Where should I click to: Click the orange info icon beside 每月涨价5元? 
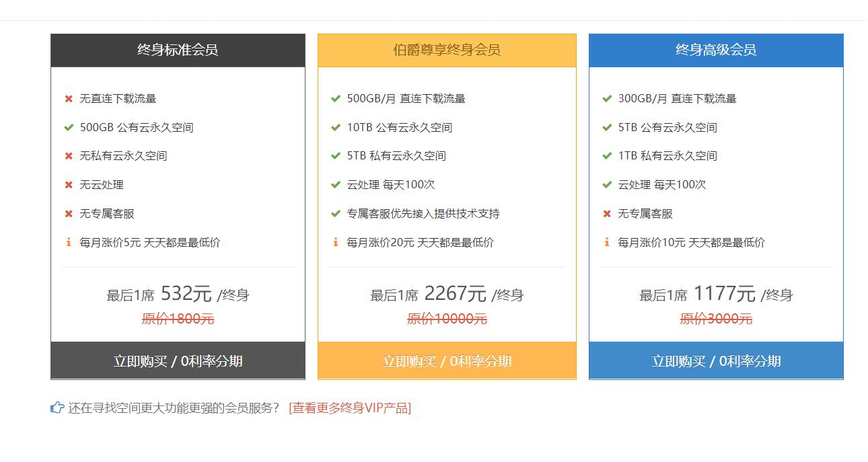pos(68,242)
